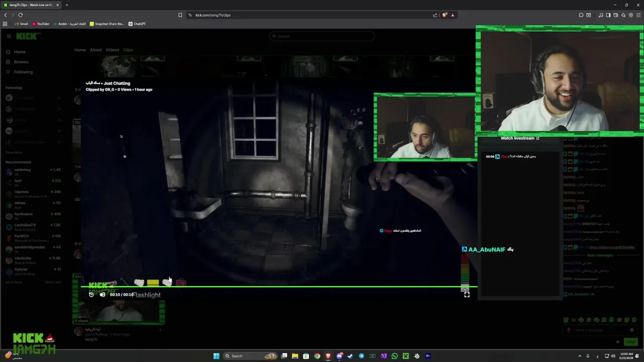Image resolution: width=644 pixels, height=362 pixels.
Task: Open File Explorer from taskbar
Action: tap(295, 356)
